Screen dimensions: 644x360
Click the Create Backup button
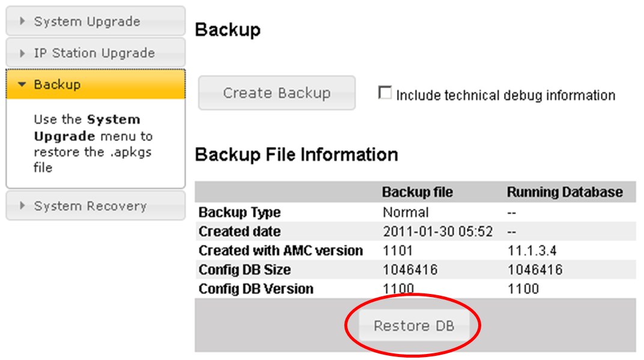pyautogui.click(x=277, y=93)
